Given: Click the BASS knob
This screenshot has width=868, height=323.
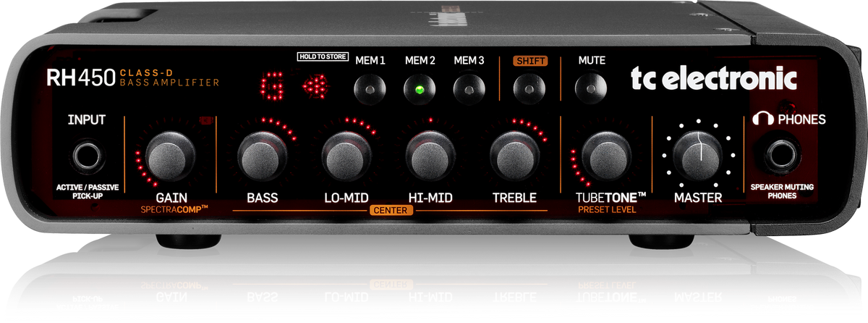Looking at the screenshot, I should tap(262, 154).
